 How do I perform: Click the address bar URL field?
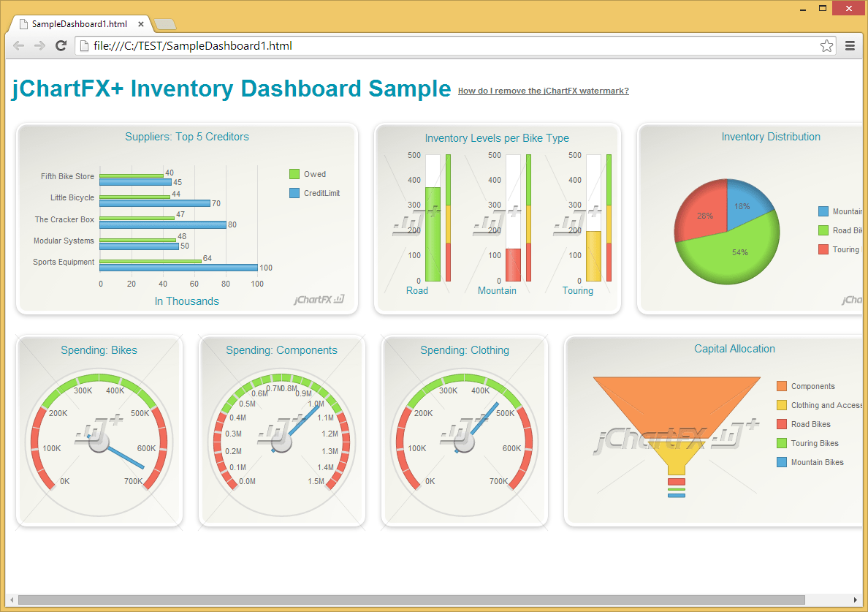coord(449,46)
